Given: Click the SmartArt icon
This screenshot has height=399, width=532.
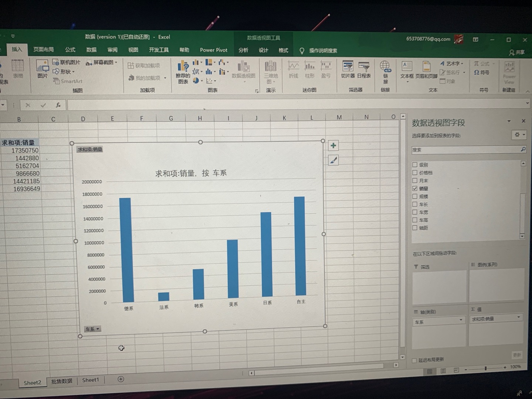Looking at the screenshot, I should [x=68, y=81].
